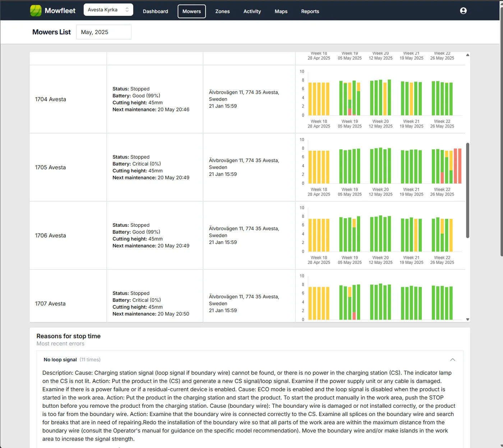Click the address text in 1704 Avesta row
The width and height of the screenshot is (503, 448).
[x=244, y=96]
